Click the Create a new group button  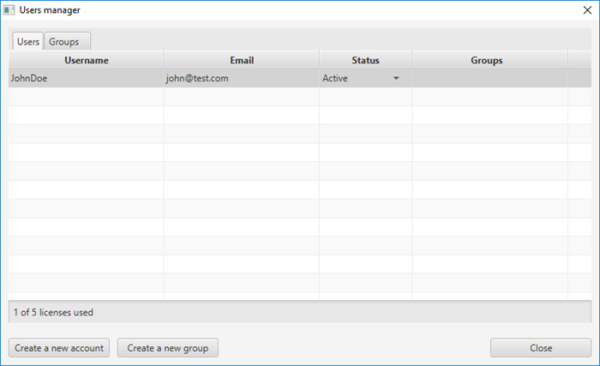pyautogui.click(x=168, y=348)
